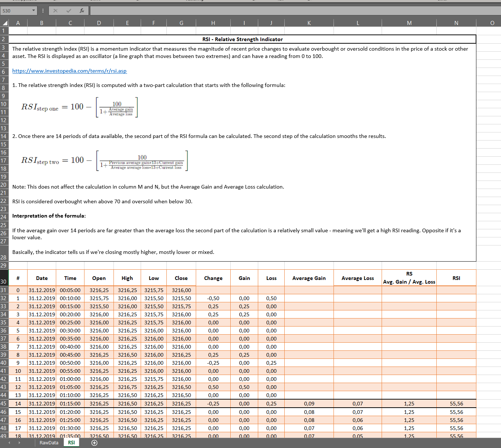The width and height of the screenshot is (501, 448).
Task: Click the Enter checkmark icon in formula bar
Action: [69, 11]
